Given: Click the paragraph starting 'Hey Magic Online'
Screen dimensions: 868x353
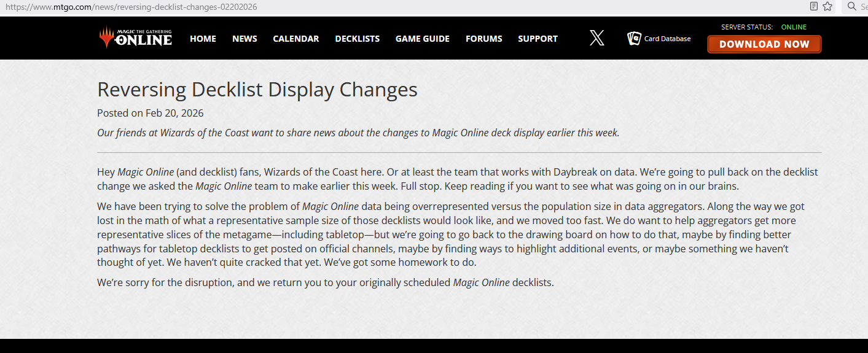Looking at the screenshot, I should point(458,179).
